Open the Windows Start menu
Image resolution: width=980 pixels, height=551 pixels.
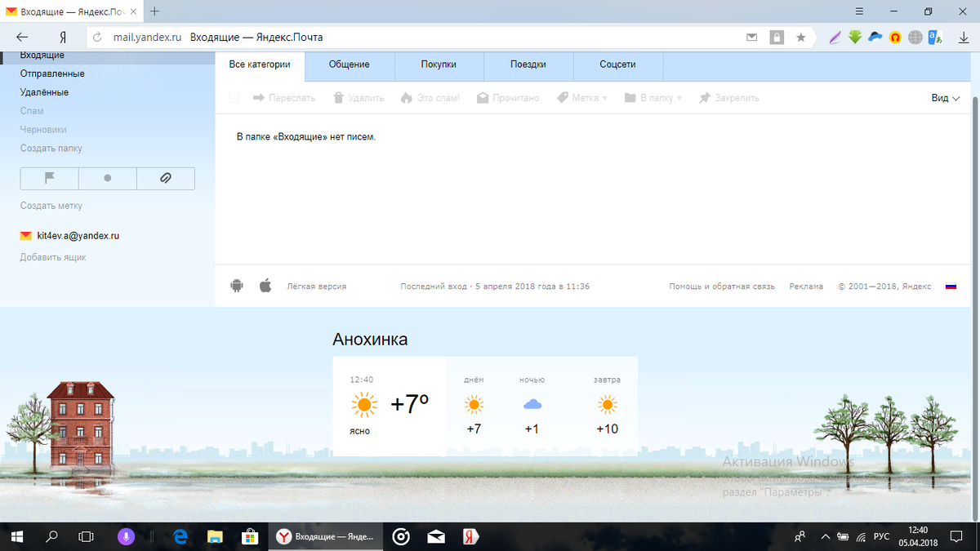click(18, 536)
